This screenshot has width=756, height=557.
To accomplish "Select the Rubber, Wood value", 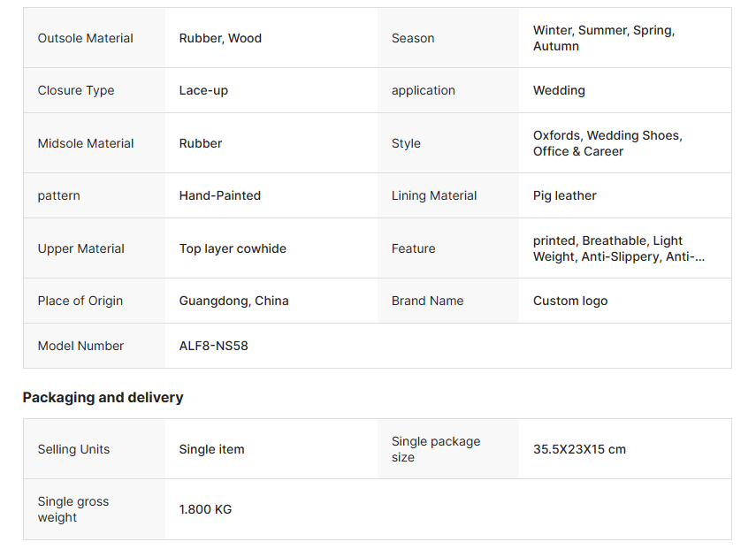I will click(220, 38).
